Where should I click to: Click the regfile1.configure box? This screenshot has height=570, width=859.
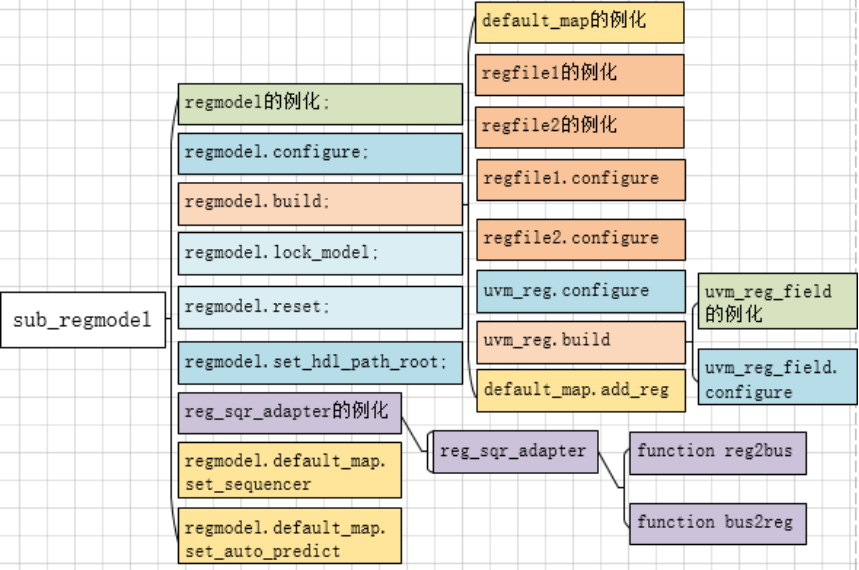(x=581, y=180)
